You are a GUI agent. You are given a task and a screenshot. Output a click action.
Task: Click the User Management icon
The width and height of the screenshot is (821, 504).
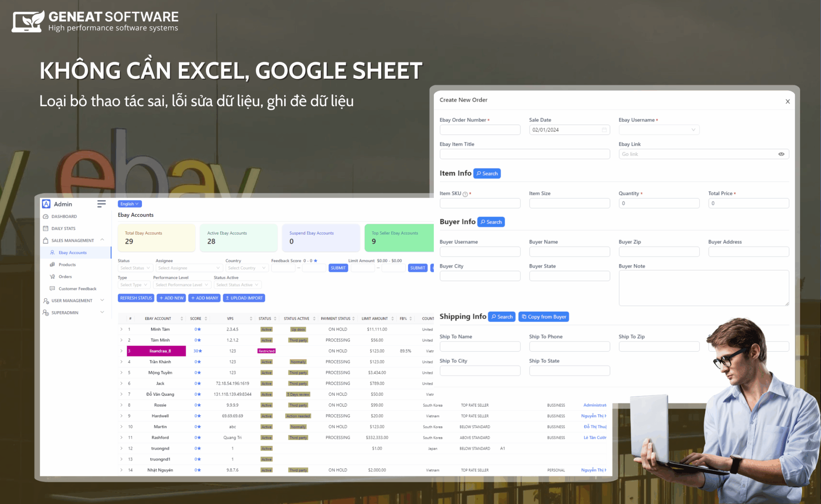pyautogui.click(x=46, y=301)
